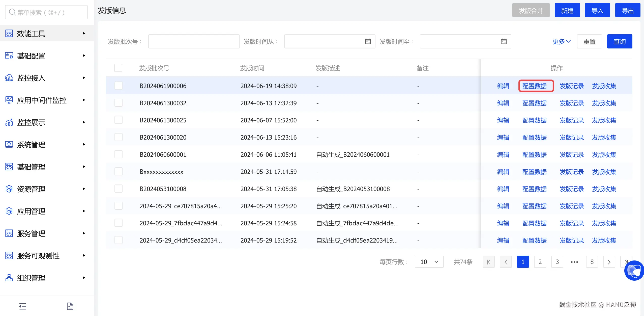Click the calendar icon in 发版时间从 field
The height and width of the screenshot is (316, 644).
coord(368,41)
